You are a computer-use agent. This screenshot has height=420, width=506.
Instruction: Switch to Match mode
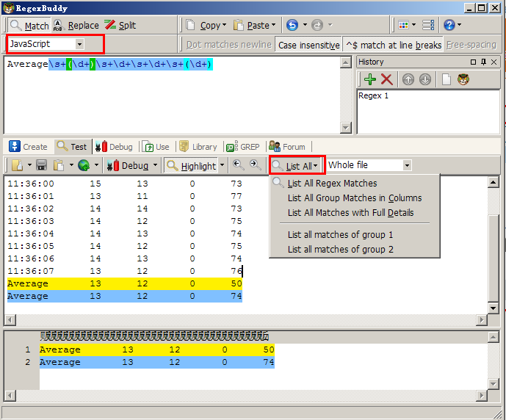point(29,25)
